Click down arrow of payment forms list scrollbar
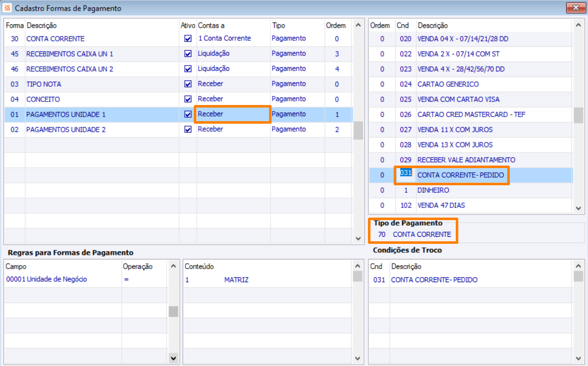This screenshot has width=588, height=366. coord(358,238)
